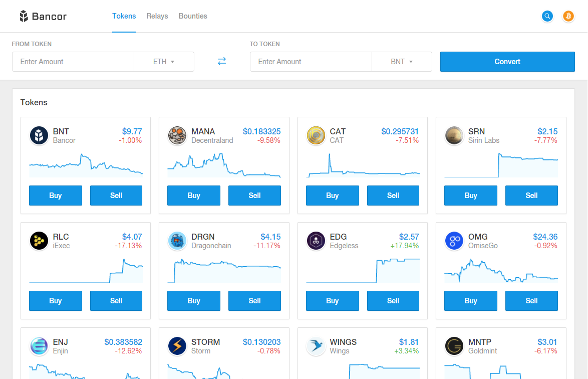
Task: Click the EDG price chart
Action: (x=363, y=270)
